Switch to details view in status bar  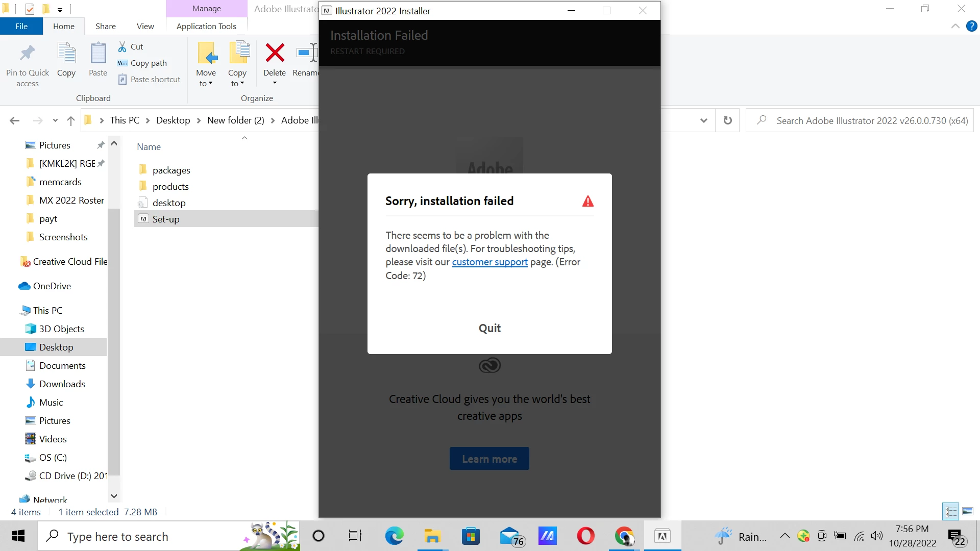point(951,511)
